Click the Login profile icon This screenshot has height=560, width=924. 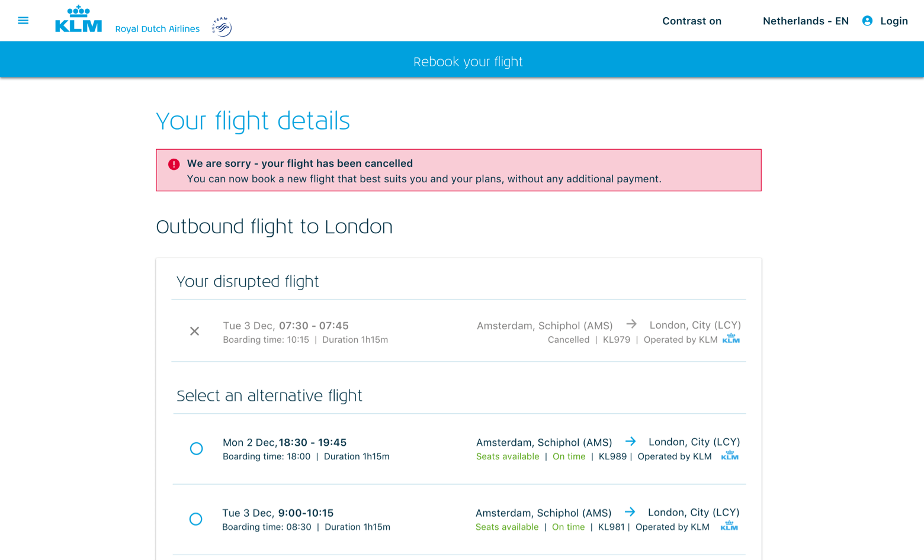click(x=867, y=21)
